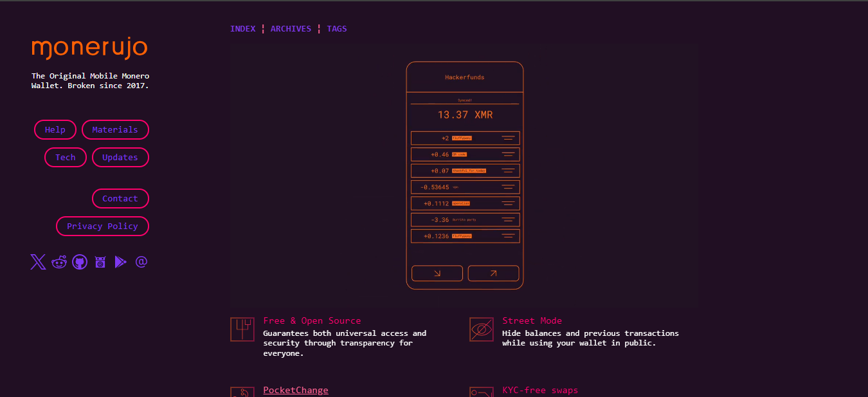Click the 'Hide balances and previous transactions' description
This screenshot has width=868, height=397.
pyautogui.click(x=590, y=338)
